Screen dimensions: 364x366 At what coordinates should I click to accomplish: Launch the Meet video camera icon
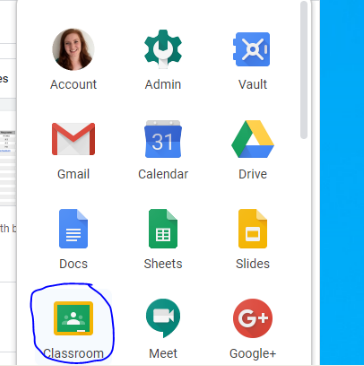tap(163, 318)
